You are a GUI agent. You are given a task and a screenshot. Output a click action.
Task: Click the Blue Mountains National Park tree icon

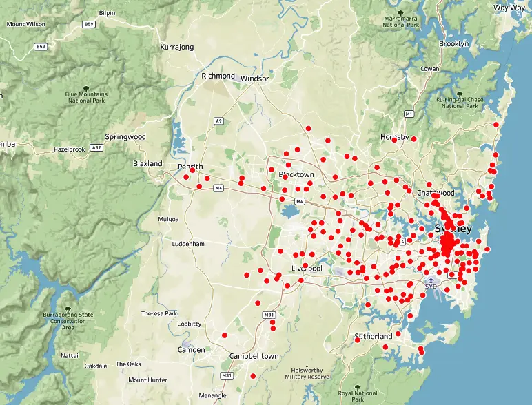tap(85, 88)
